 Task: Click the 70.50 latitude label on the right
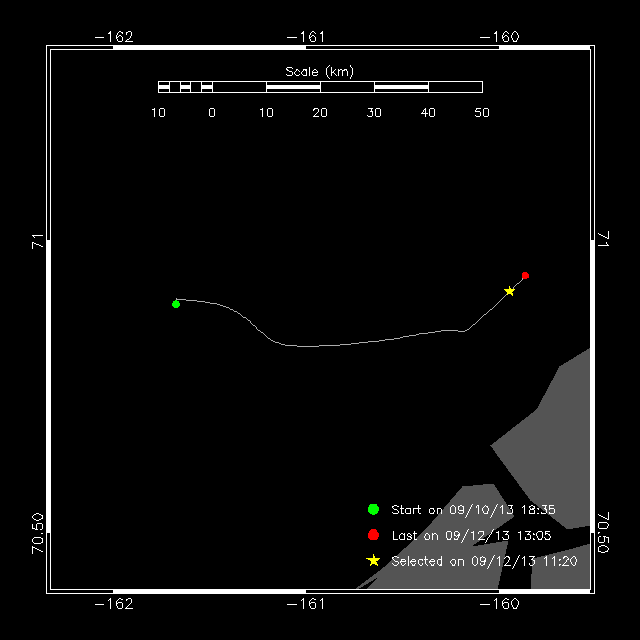(x=603, y=533)
